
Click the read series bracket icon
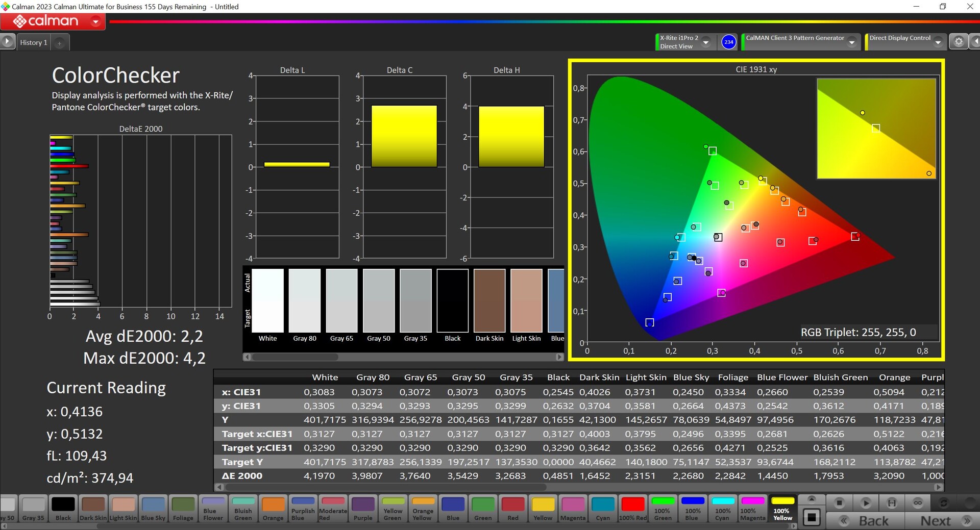(892, 503)
